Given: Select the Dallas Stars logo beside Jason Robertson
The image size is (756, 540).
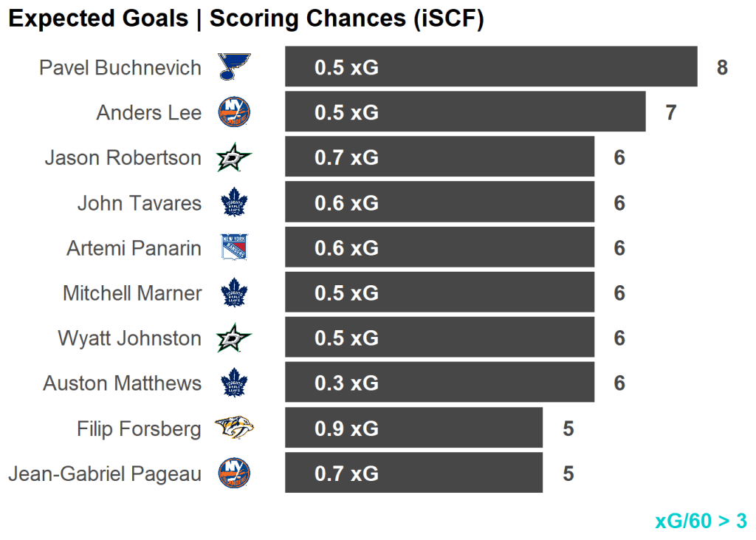Looking at the screenshot, I should [x=234, y=158].
